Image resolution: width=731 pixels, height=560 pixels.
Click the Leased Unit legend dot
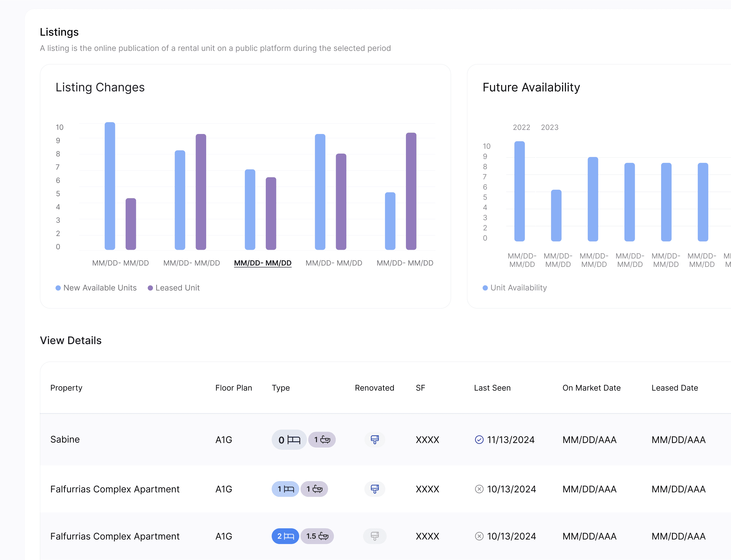150,288
